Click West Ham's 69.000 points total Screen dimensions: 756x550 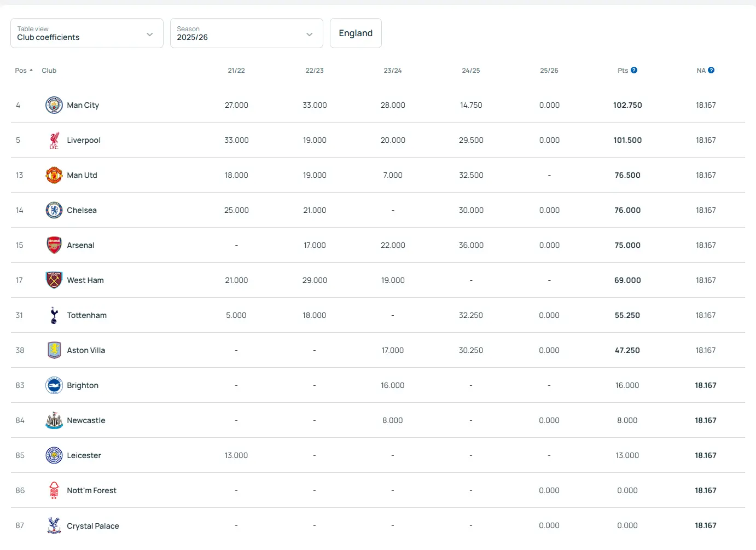coord(627,280)
